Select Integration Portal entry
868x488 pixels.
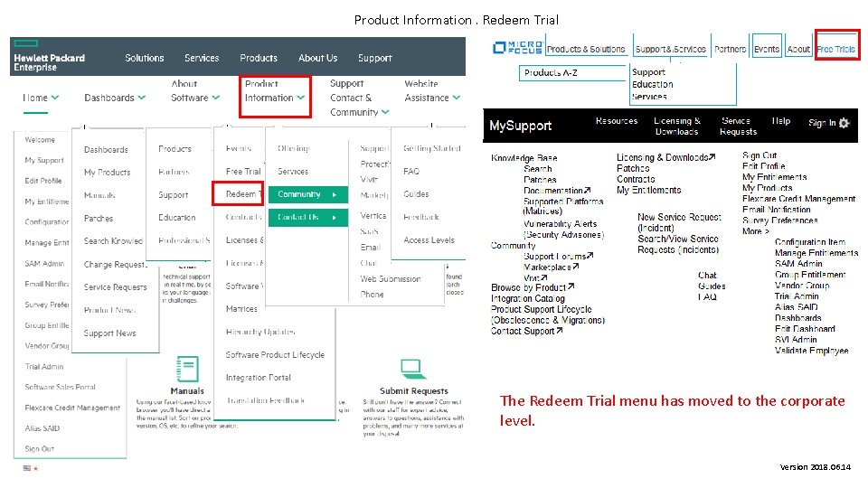[258, 378]
